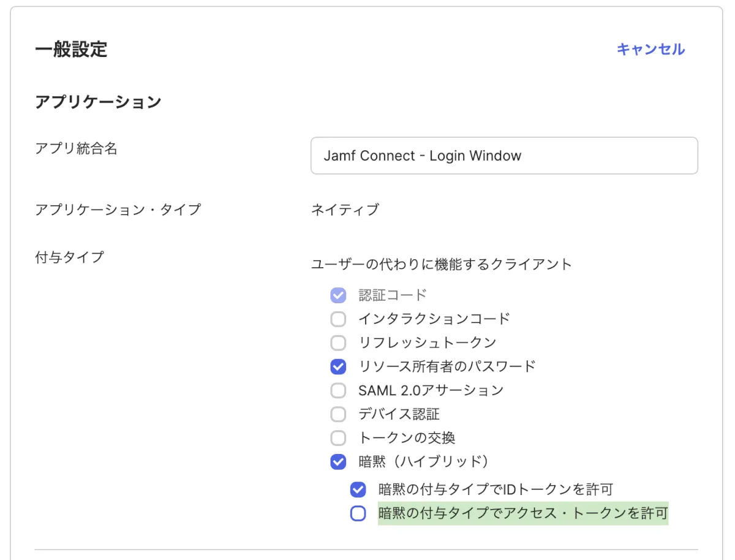Click the green highlighted access token label text
The width and height of the screenshot is (735, 560).
tap(522, 513)
